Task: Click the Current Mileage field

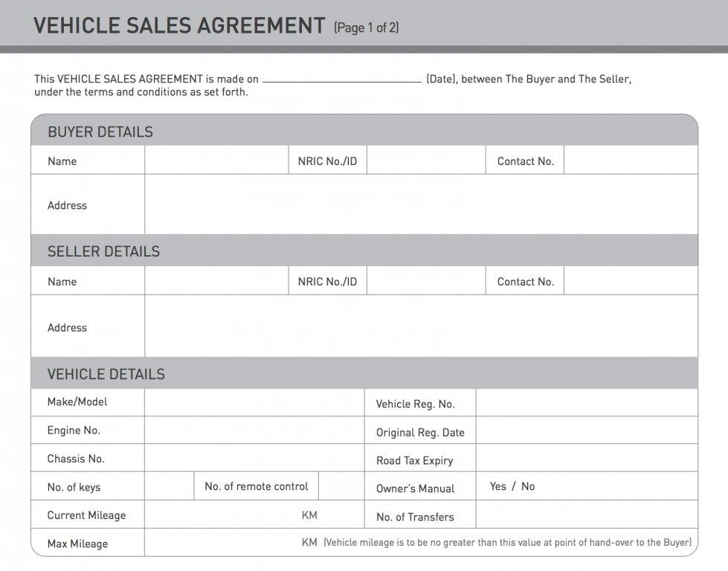Action: (x=223, y=514)
